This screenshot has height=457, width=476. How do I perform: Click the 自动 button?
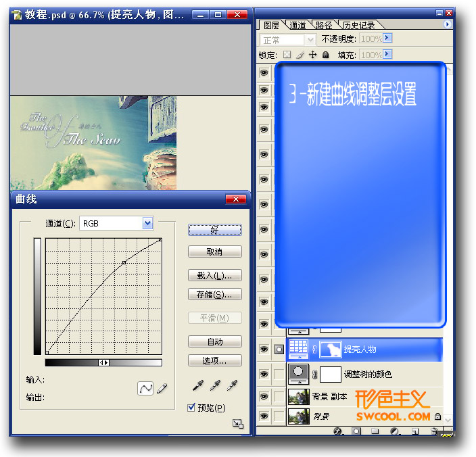[215, 341]
